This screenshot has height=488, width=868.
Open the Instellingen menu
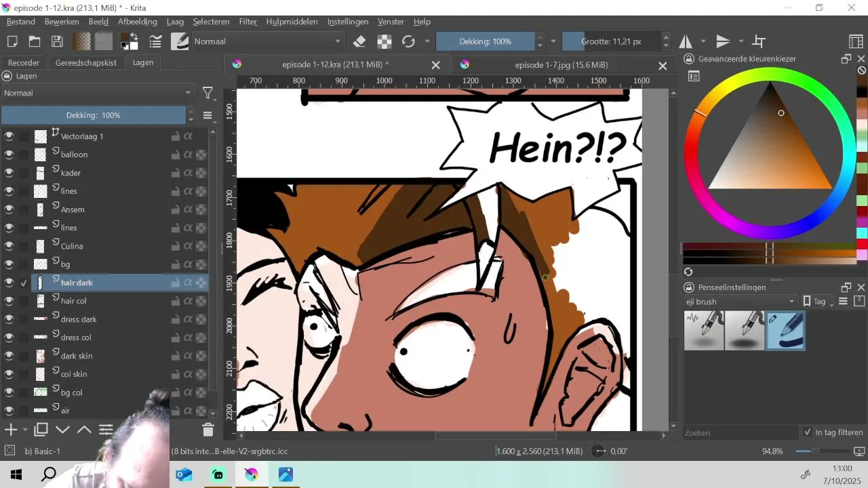[348, 22]
